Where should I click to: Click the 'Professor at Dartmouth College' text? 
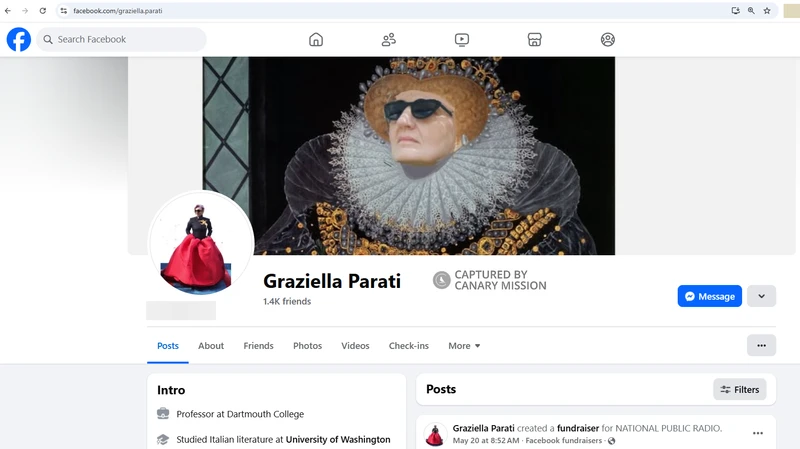coord(240,414)
